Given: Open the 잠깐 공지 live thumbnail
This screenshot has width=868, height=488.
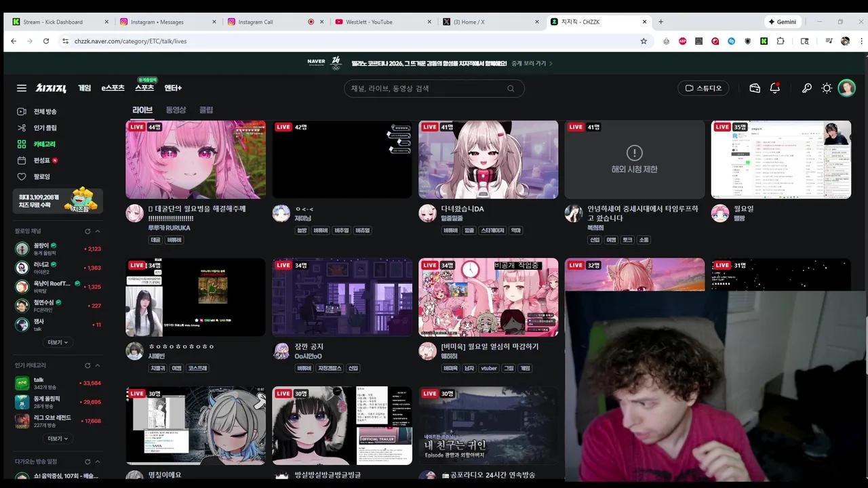Looking at the screenshot, I should pos(342,297).
